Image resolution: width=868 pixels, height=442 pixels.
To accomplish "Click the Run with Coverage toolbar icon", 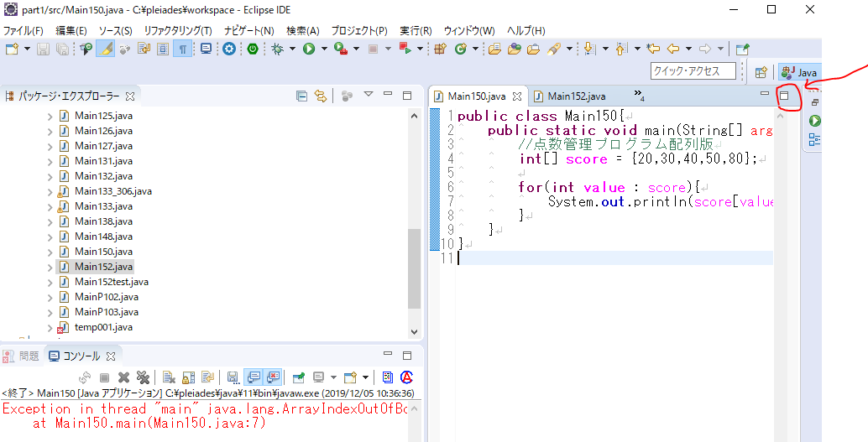I will click(x=341, y=49).
